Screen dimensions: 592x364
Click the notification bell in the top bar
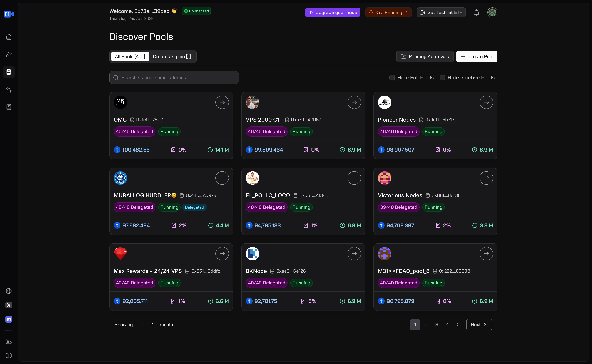477,12
